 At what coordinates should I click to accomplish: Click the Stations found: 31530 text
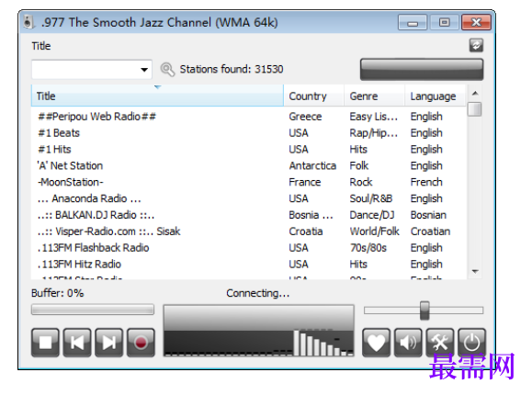(232, 69)
